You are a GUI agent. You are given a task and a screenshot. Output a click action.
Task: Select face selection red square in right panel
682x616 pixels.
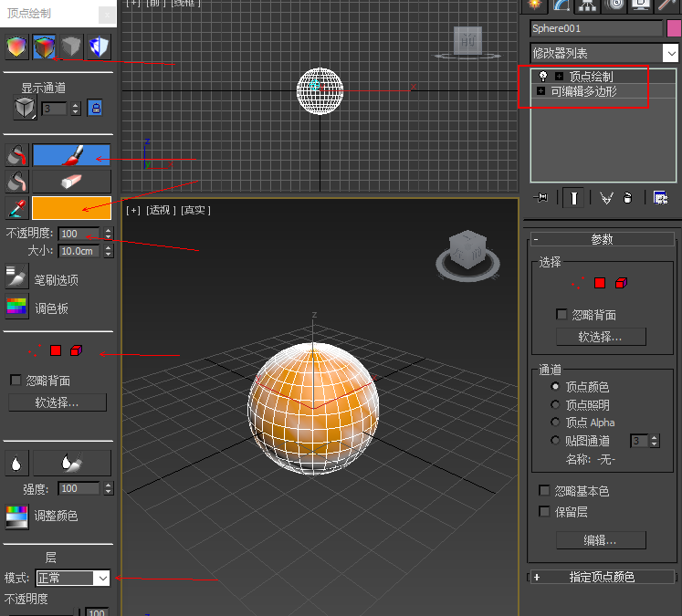point(600,284)
